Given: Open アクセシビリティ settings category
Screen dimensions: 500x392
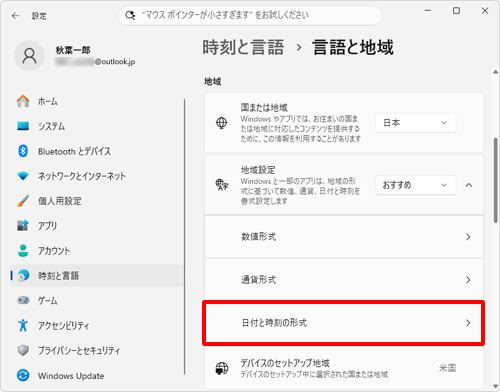Looking at the screenshot, I should click(x=97, y=325).
